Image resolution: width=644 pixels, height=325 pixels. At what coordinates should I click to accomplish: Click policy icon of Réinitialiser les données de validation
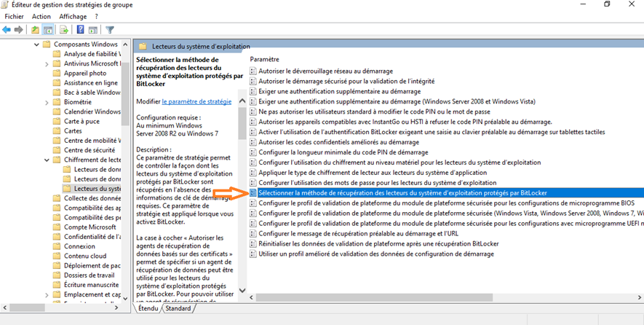tap(253, 243)
